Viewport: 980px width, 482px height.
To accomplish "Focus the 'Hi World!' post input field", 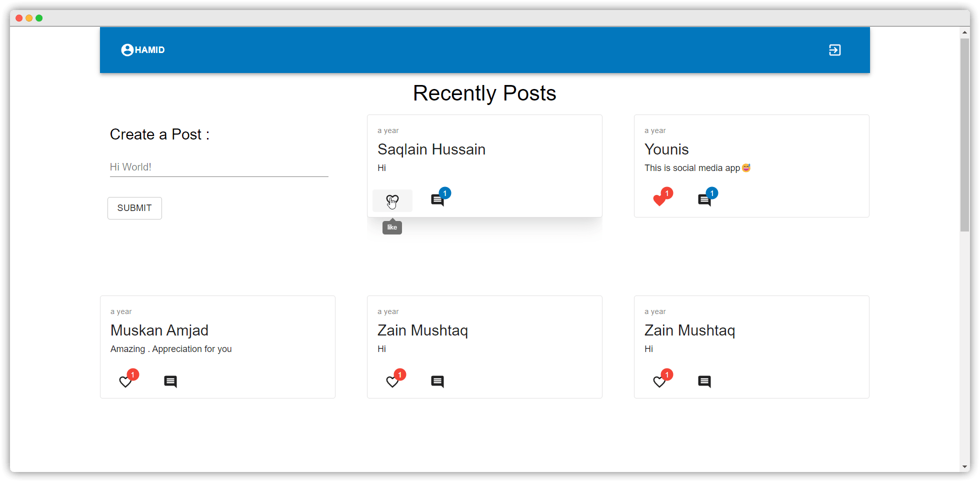I will point(219,167).
